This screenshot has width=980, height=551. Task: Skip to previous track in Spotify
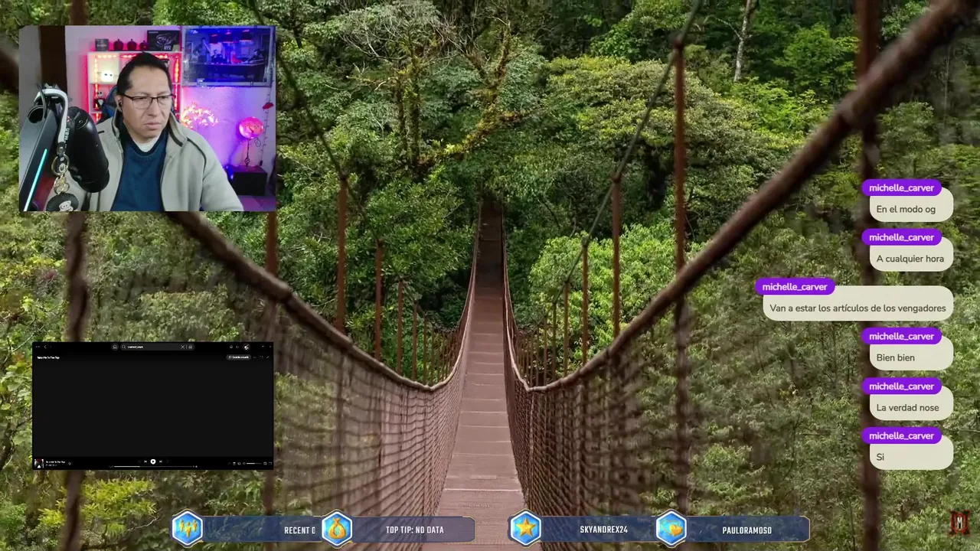coord(145,461)
